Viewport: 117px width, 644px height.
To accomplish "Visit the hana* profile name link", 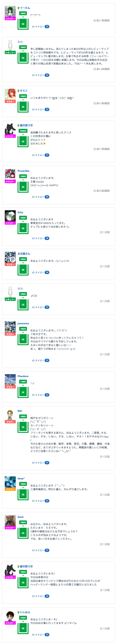I will pyautogui.click(x=21, y=478).
